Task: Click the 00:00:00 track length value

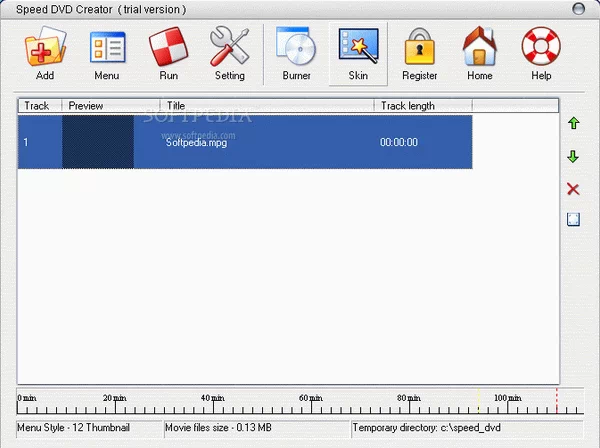Action: coord(399,142)
